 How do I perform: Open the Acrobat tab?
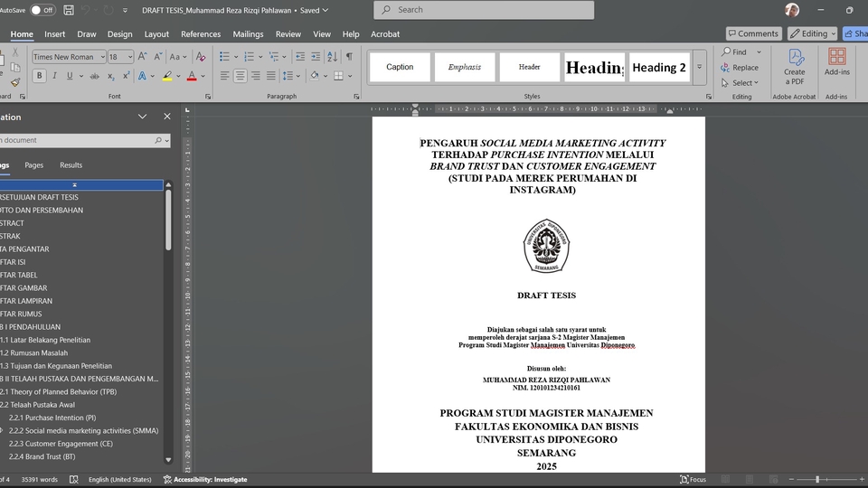(385, 34)
